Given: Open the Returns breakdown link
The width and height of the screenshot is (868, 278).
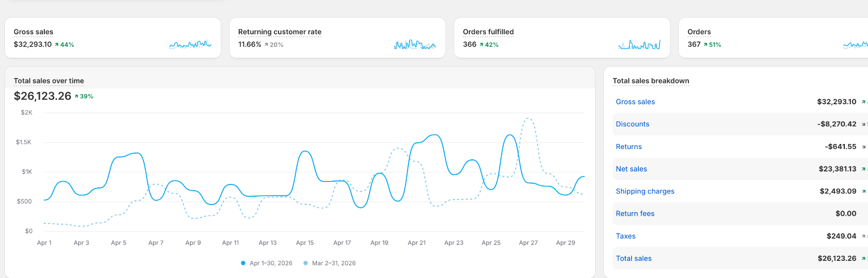Looking at the screenshot, I should pos(629,147).
